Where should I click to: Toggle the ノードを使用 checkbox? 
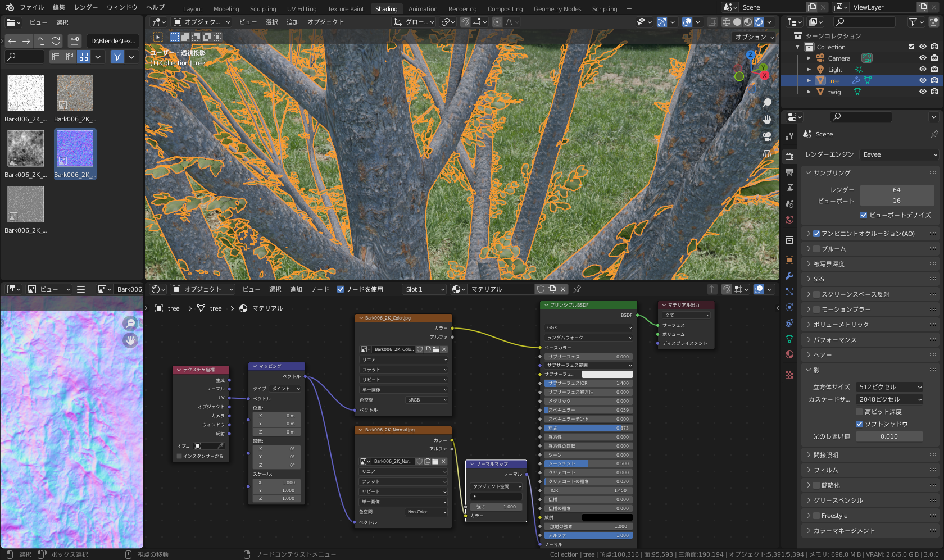[340, 289]
